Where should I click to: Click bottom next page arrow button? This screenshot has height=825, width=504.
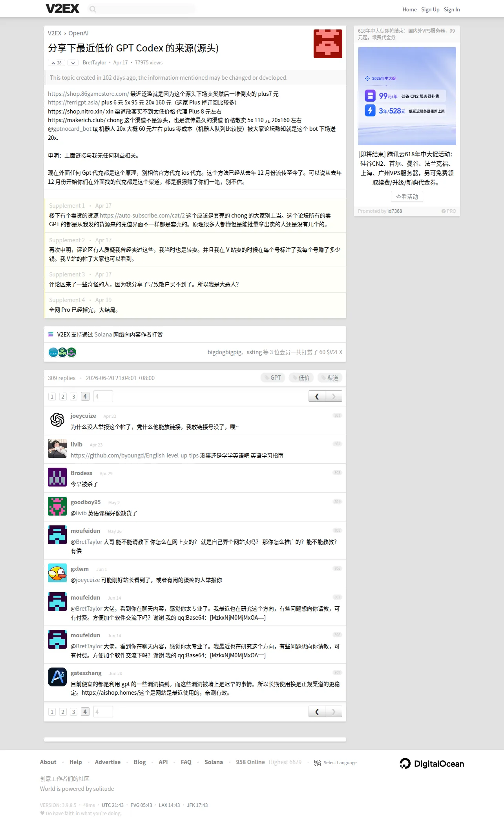[x=334, y=712]
